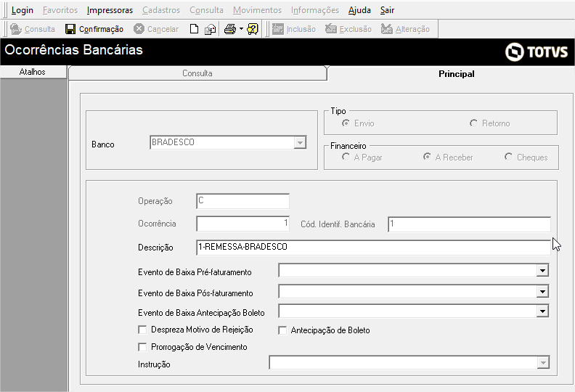
Task: Click the Alteração toolbar button
Action: coord(405,29)
